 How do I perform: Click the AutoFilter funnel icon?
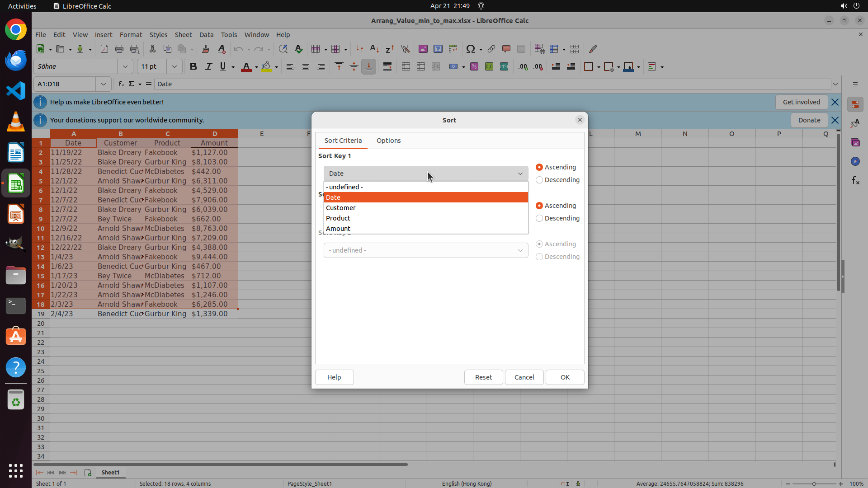coord(405,49)
